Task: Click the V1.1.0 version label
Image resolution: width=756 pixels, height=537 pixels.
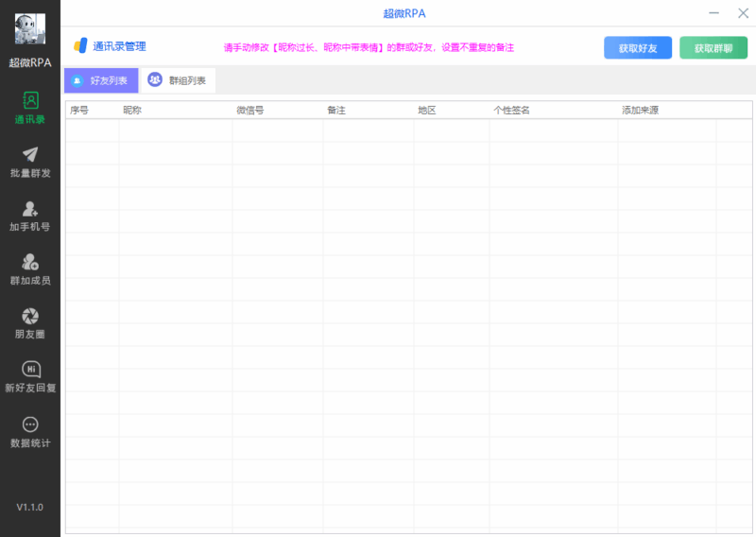Action: click(x=30, y=507)
